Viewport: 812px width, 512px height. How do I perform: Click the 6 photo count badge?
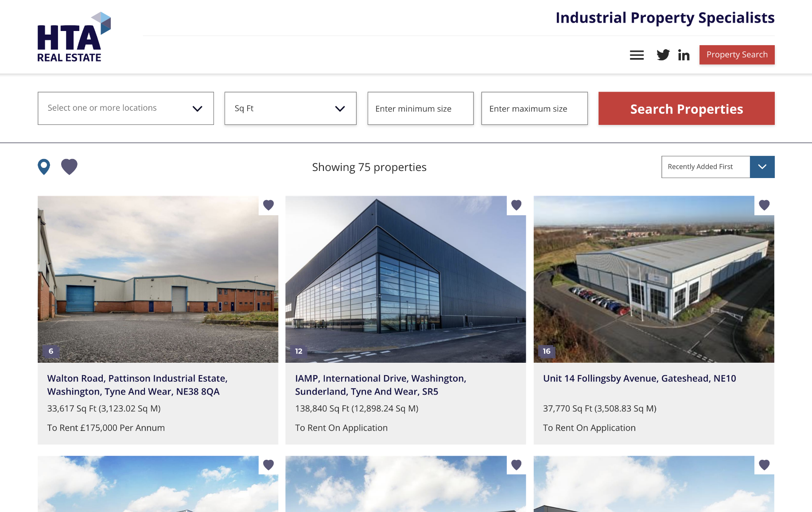[x=51, y=351]
